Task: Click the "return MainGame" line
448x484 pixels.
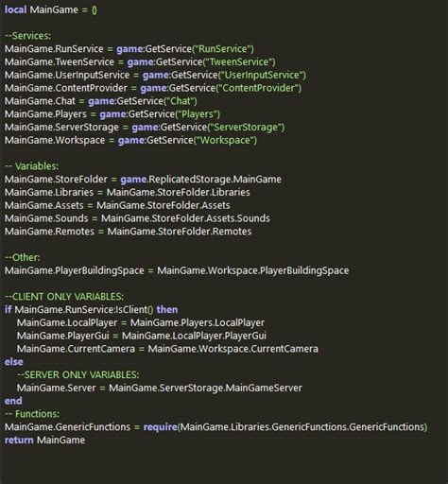Action: point(44,441)
